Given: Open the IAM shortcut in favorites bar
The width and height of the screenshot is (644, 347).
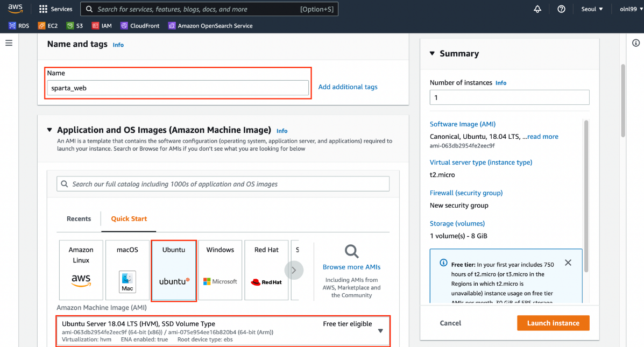Looking at the screenshot, I should [102, 25].
